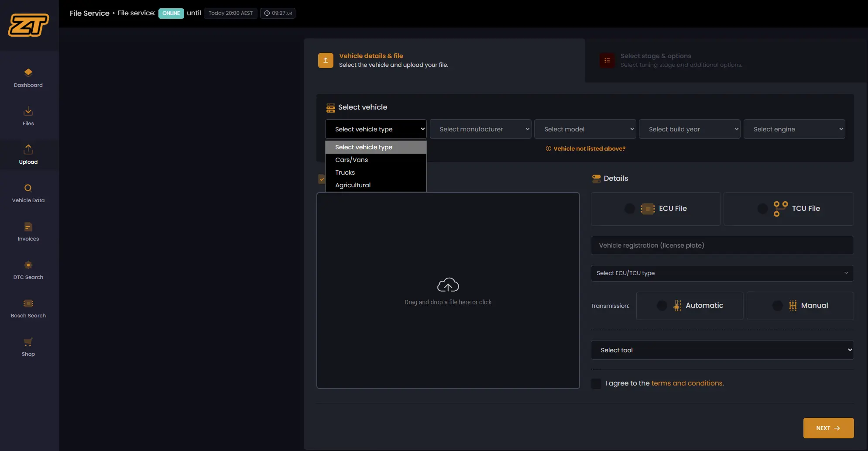The height and width of the screenshot is (451, 868).
Task: Click the red stage options step icon
Action: tap(607, 60)
